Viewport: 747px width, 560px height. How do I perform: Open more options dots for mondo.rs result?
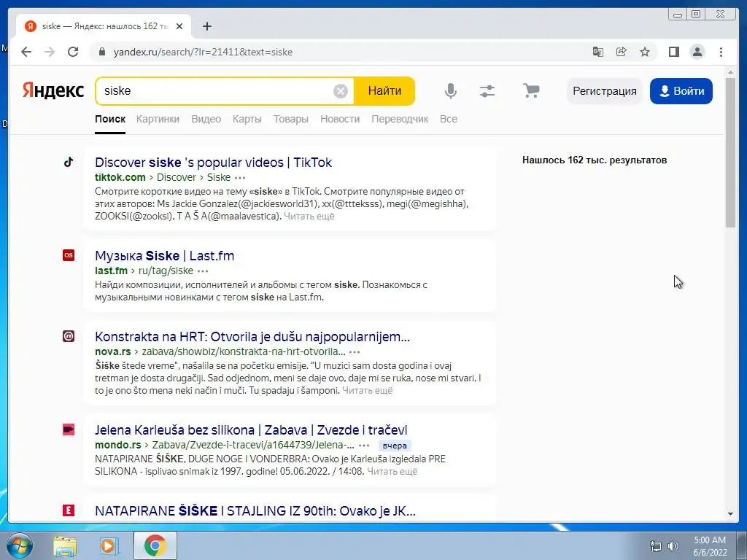pos(364,446)
